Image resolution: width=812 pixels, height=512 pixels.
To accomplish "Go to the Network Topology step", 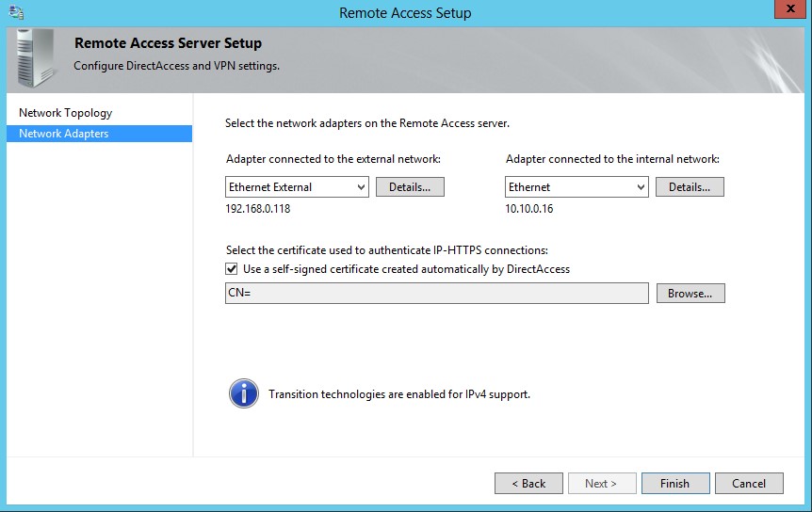I will click(65, 113).
